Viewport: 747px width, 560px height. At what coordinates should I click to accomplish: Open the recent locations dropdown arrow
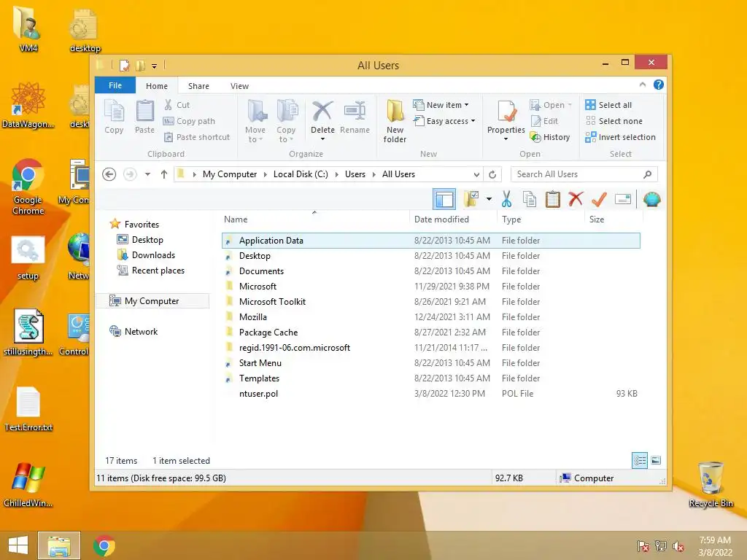click(x=147, y=174)
